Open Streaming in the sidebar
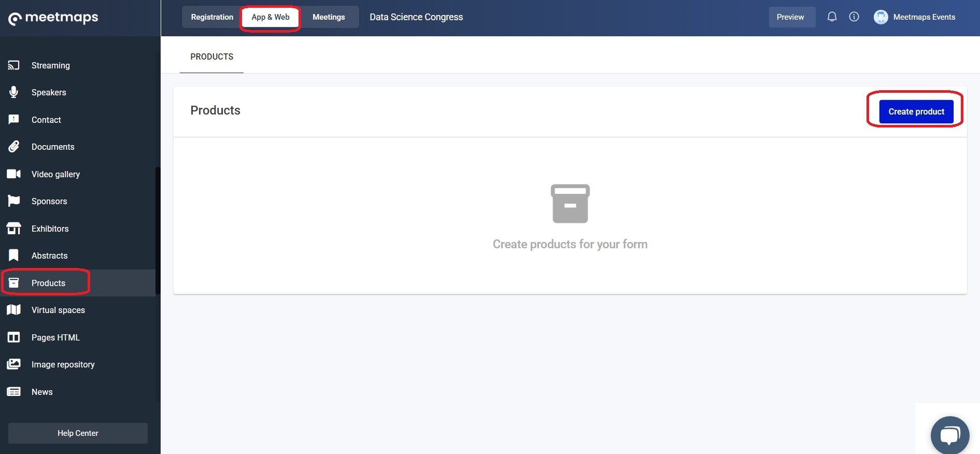 click(x=78, y=65)
